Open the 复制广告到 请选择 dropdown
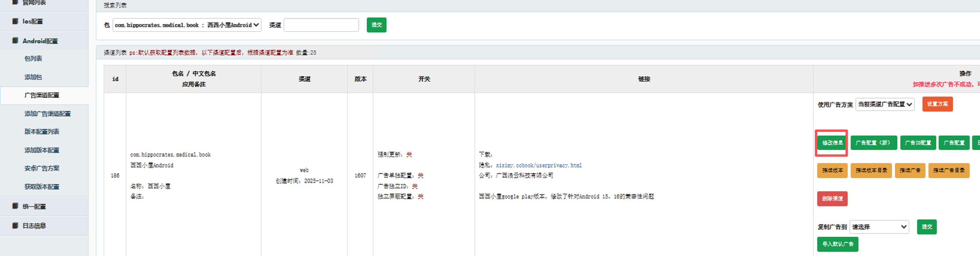Image resolution: width=980 pixels, height=256 pixels. (x=879, y=227)
